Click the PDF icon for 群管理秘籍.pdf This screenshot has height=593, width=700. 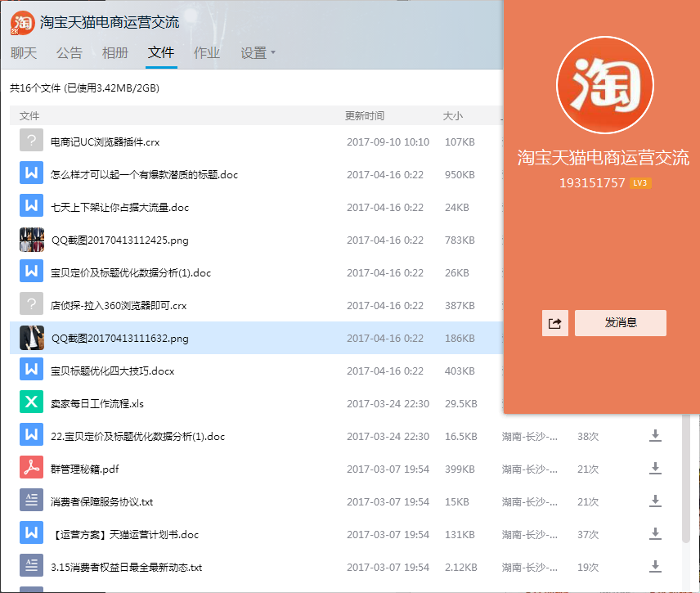[x=31, y=467]
